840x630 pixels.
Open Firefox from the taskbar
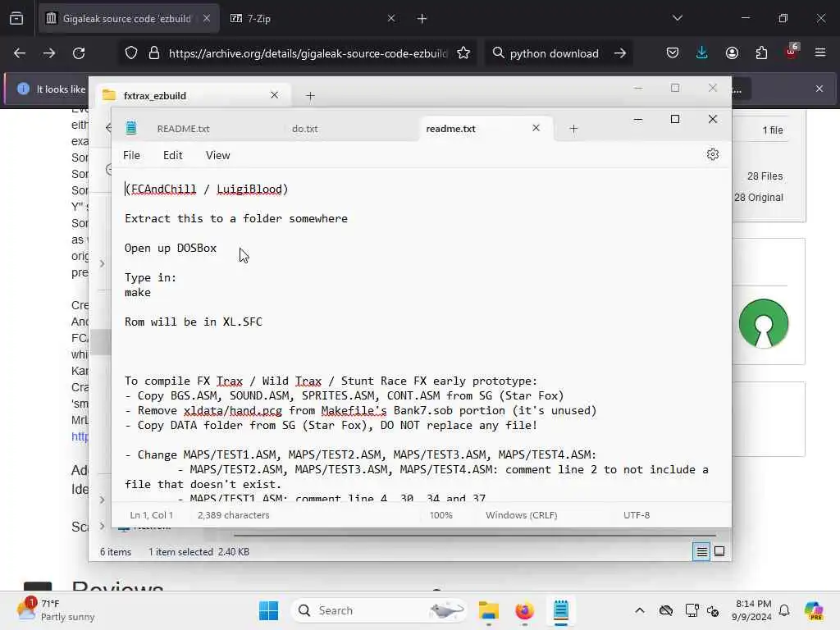tap(524, 610)
